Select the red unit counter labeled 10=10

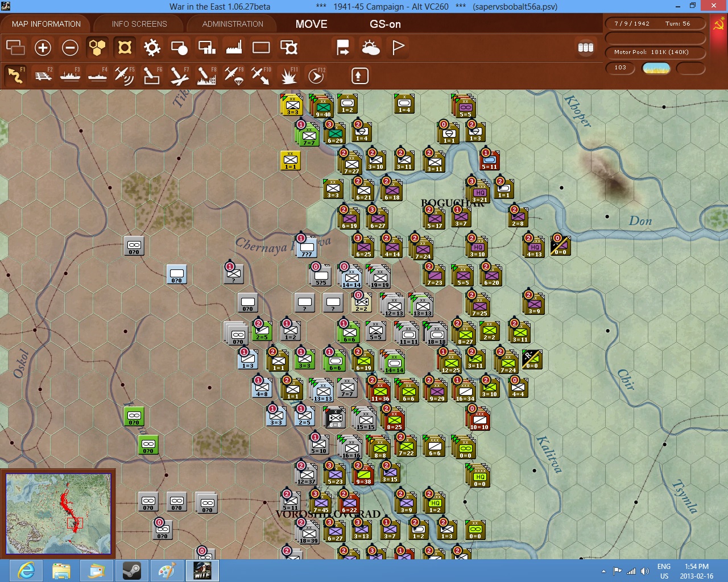click(x=479, y=418)
